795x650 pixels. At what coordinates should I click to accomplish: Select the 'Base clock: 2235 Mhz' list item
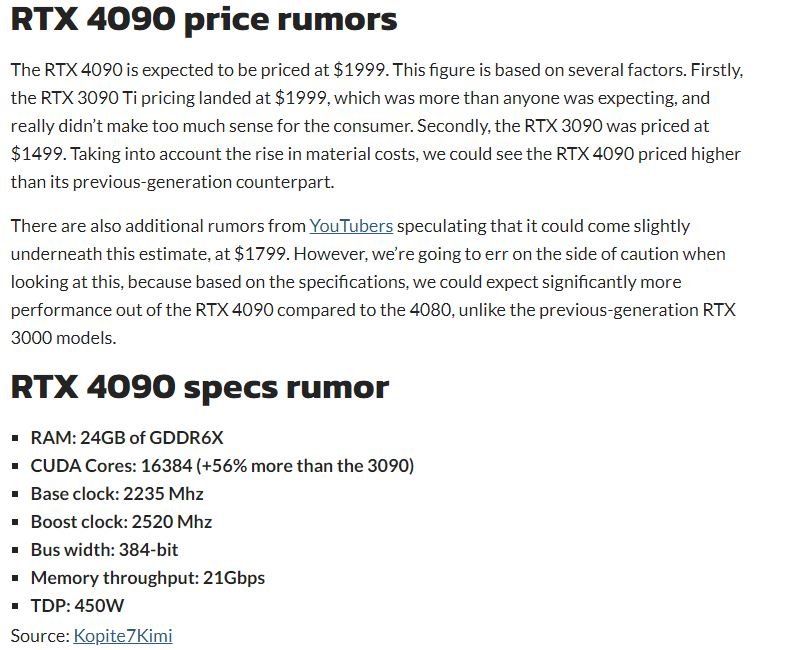tap(117, 494)
